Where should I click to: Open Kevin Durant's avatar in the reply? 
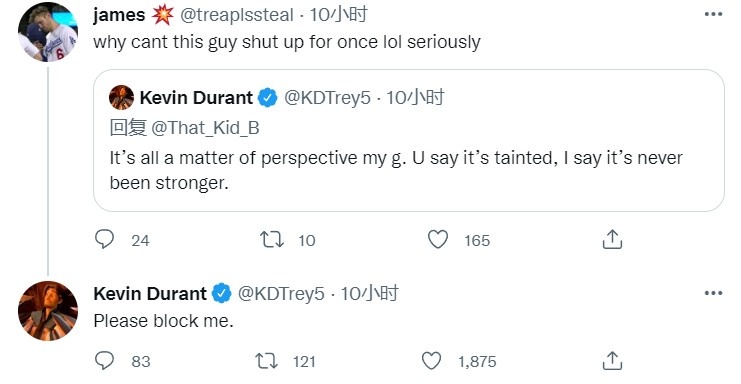tap(48, 311)
